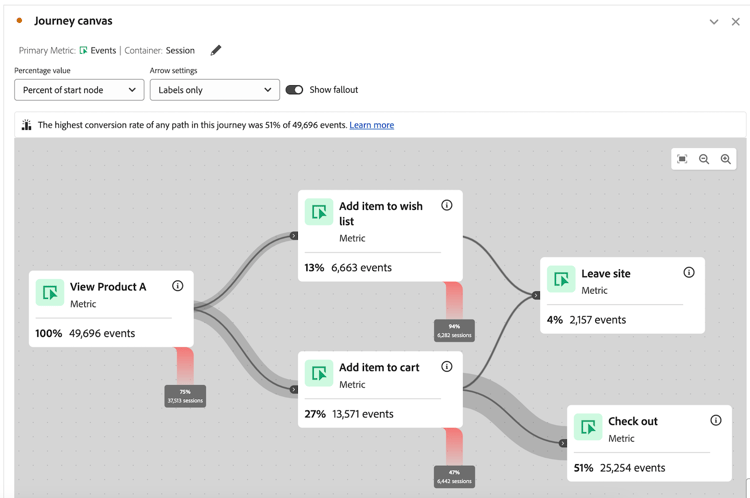Click the Events metric icon in header
Image resolution: width=750 pixels, height=498 pixels.
[x=83, y=50]
